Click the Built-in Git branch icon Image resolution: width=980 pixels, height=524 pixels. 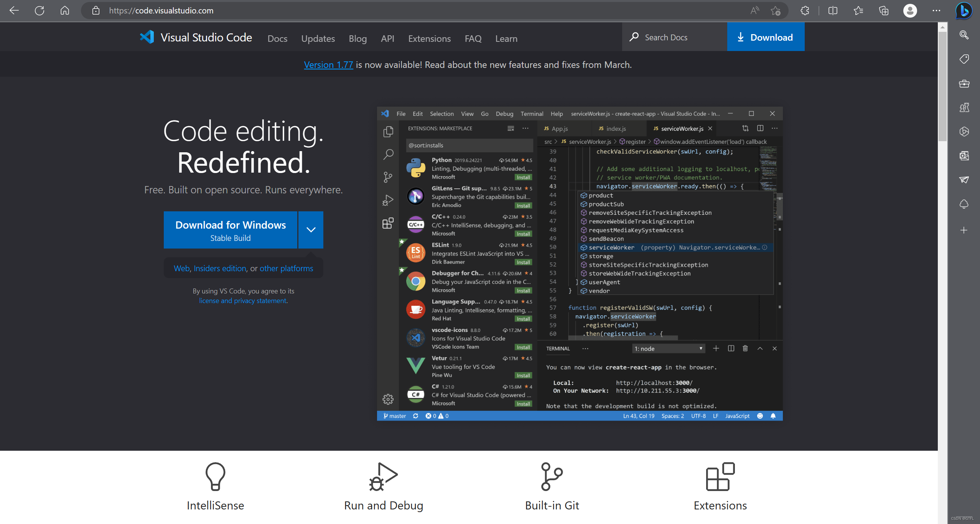pos(552,476)
